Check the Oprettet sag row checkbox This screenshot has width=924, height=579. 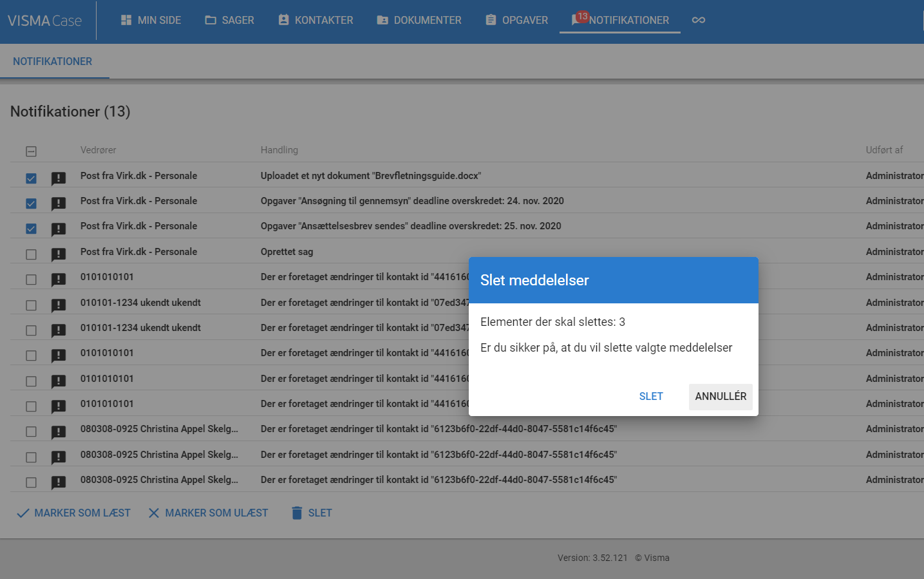click(x=31, y=254)
